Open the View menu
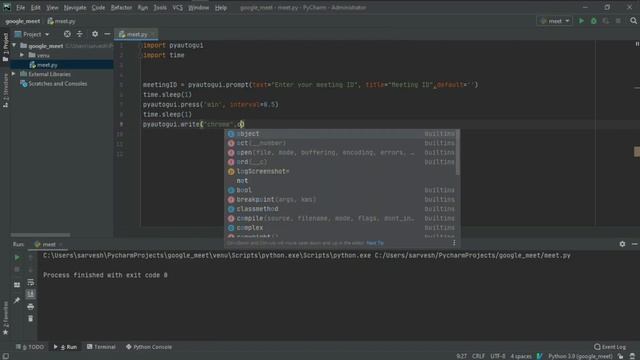 [x=52, y=7]
